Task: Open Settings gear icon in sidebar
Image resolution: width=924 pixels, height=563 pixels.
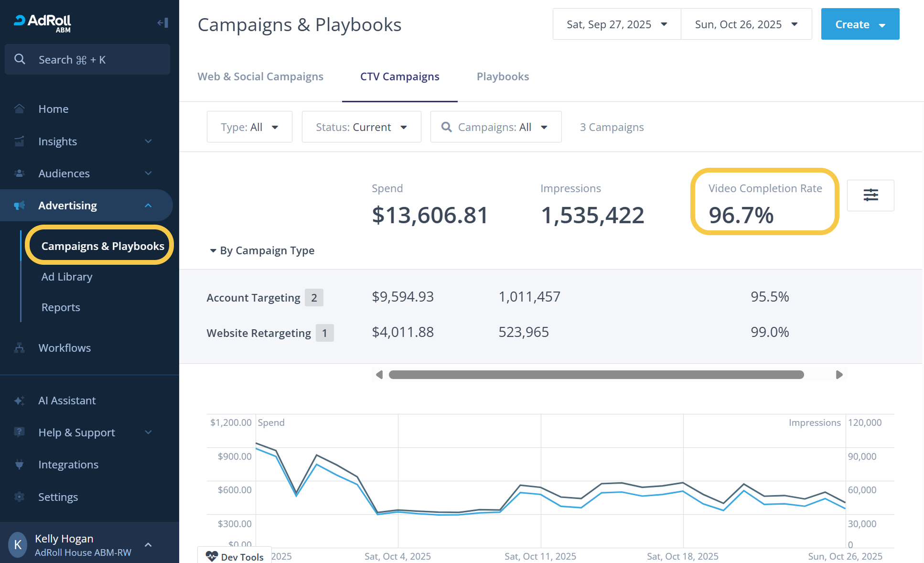Action: (x=19, y=497)
